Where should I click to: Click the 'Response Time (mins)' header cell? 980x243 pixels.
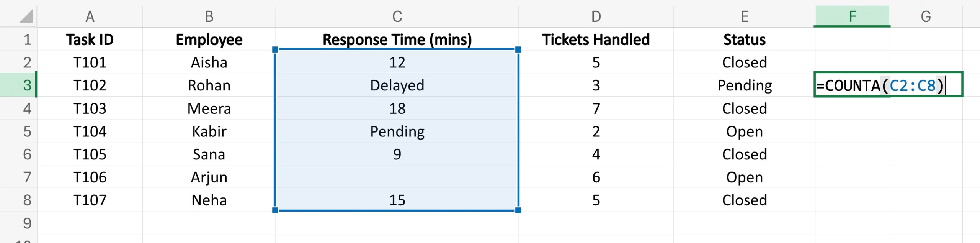[397, 39]
